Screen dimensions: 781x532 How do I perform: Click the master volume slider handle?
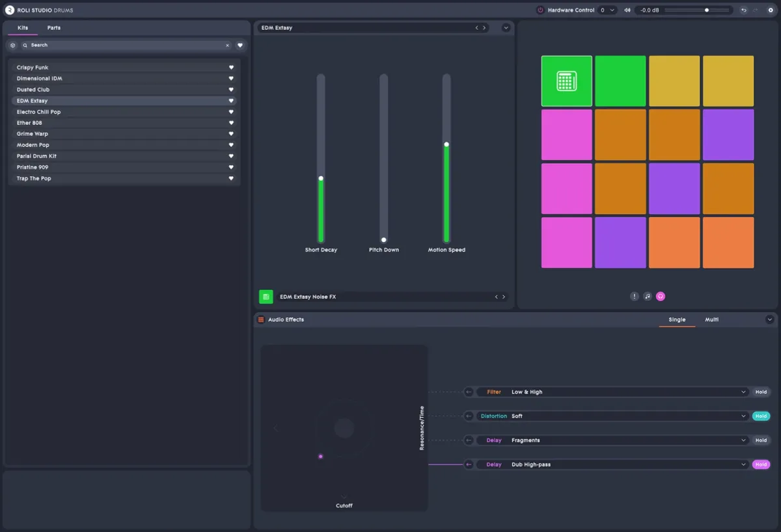[707, 10]
